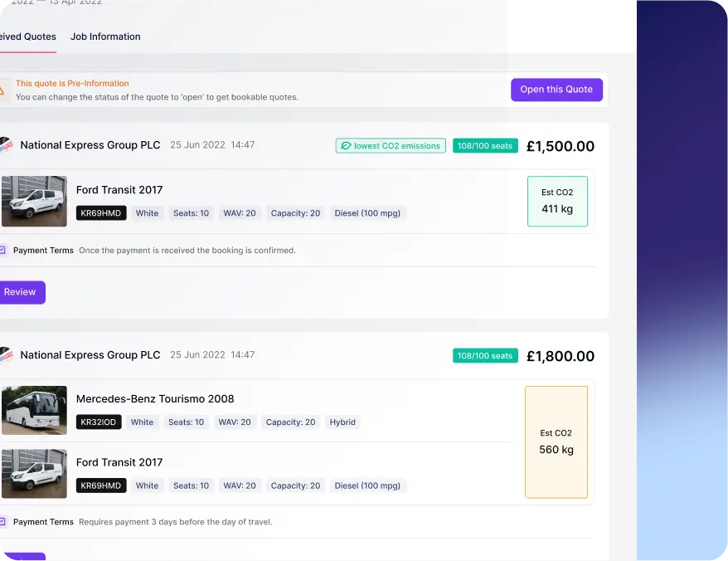
Task: Click National Express logo on £1,800.00 quote
Action: (6, 355)
